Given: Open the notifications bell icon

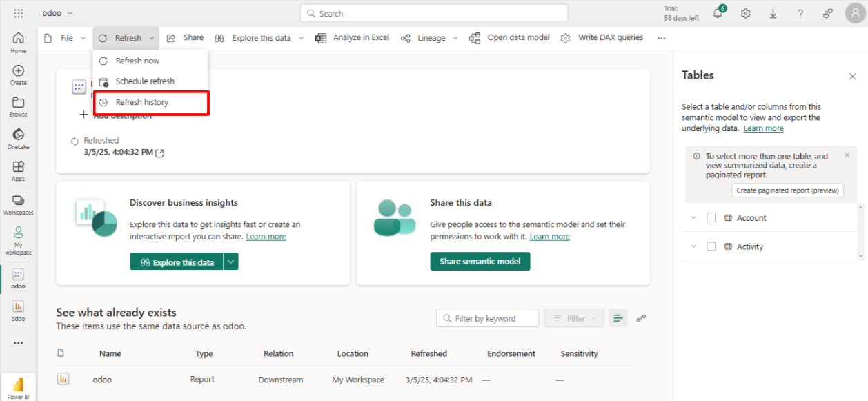Looking at the screenshot, I should tap(718, 14).
